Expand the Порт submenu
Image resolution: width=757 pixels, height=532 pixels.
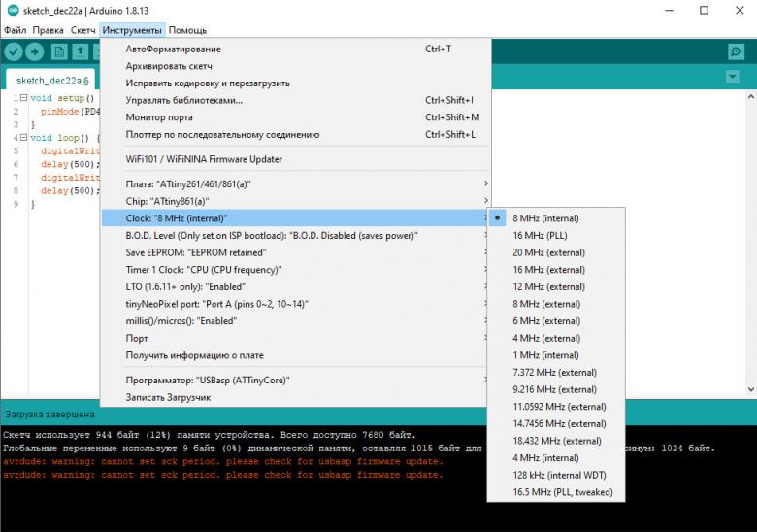(x=295, y=339)
